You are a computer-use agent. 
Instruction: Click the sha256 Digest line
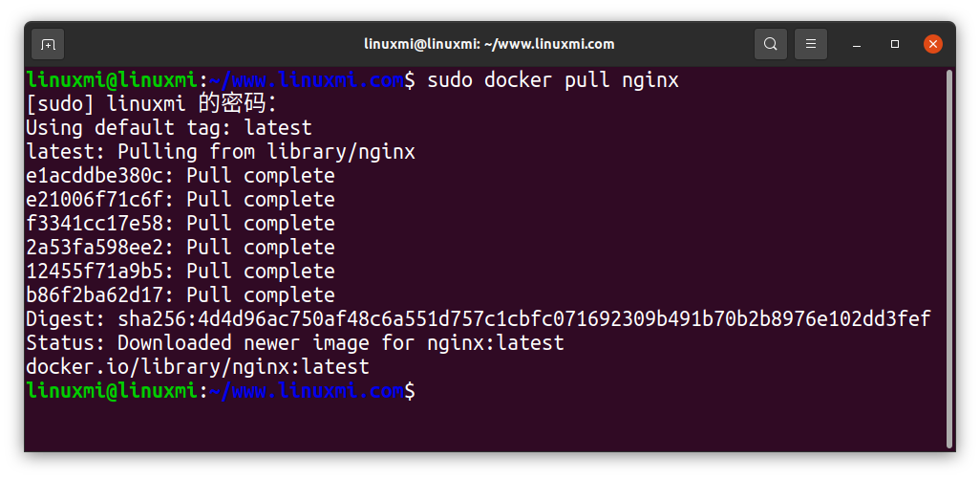478,319
